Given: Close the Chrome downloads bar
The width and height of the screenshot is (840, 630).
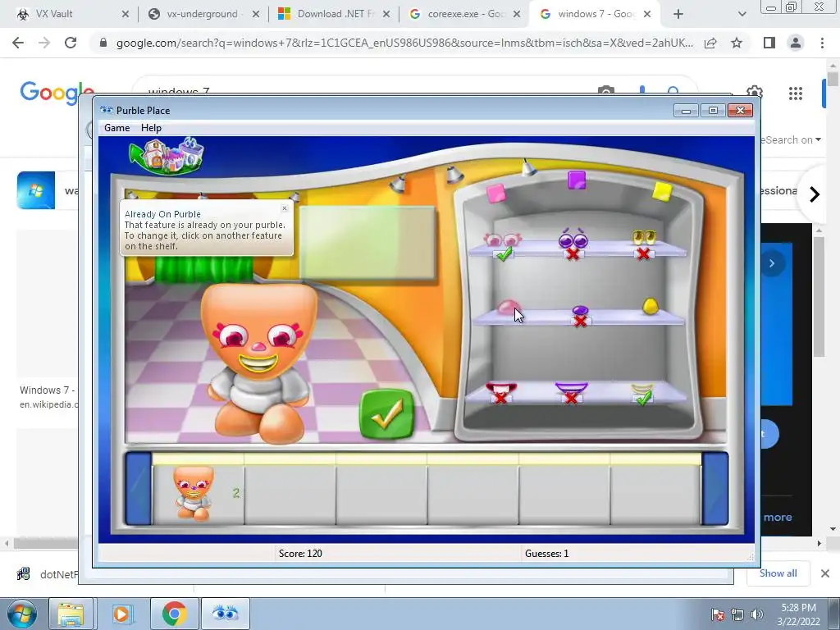Looking at the screenshot, I should [x=825, y=573].
